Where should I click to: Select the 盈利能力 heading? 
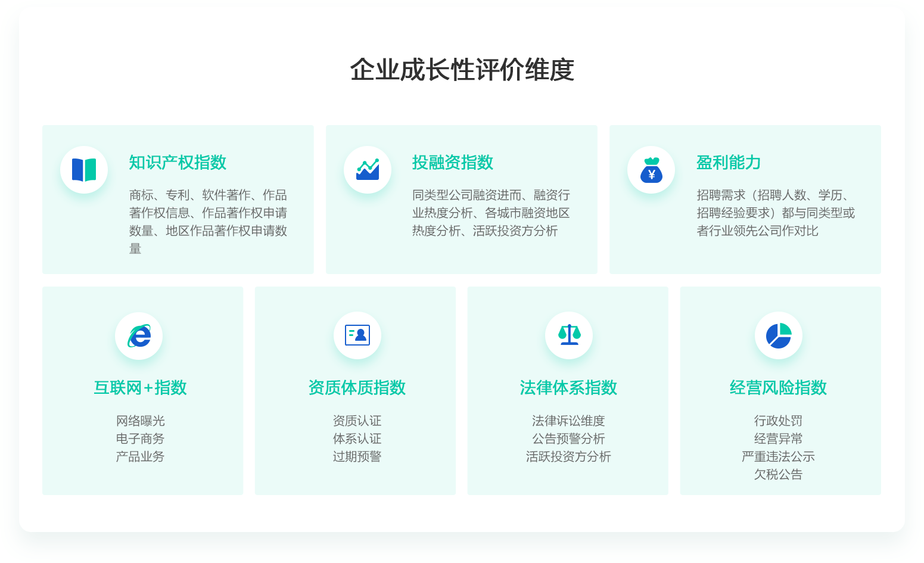tap(729, 163)
